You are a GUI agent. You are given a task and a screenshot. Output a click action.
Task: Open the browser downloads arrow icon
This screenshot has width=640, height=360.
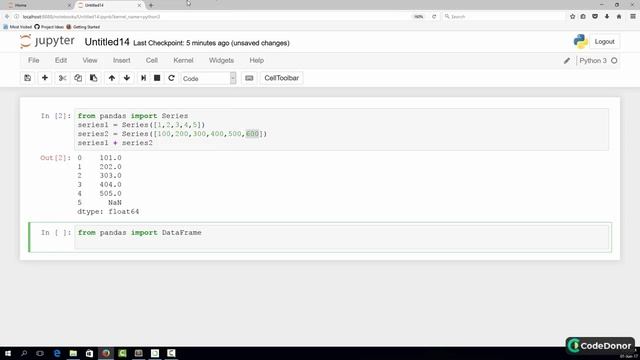click(607, 17)
